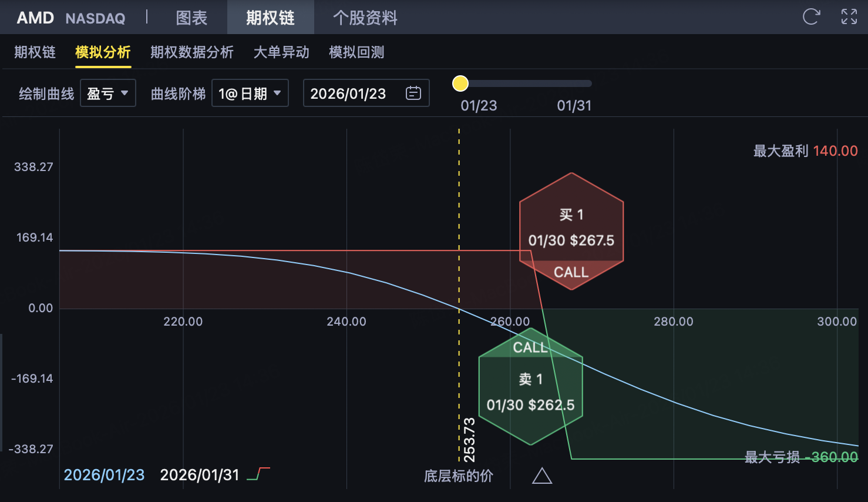This screenshot has height=502, width=868.
Task: Open the calendar icon in date field
Action: point(413,93)
